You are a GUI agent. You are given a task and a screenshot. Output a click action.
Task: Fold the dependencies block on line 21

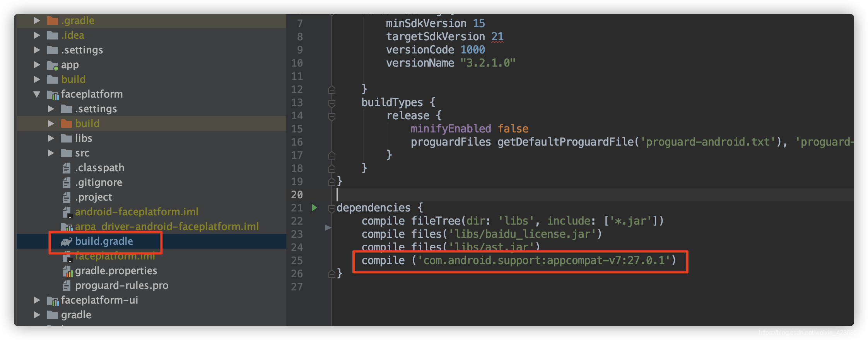pyautogui.click(x=331, y=208)
